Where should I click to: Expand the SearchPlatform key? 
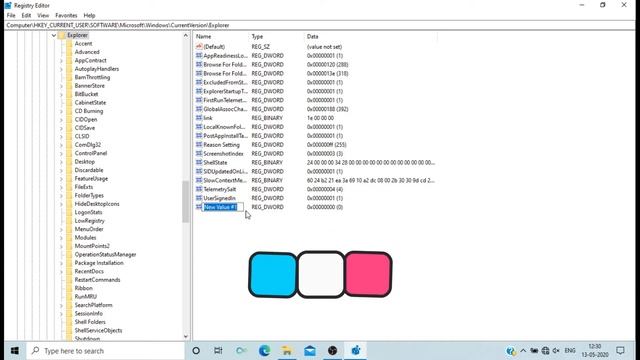click(61, 305)
